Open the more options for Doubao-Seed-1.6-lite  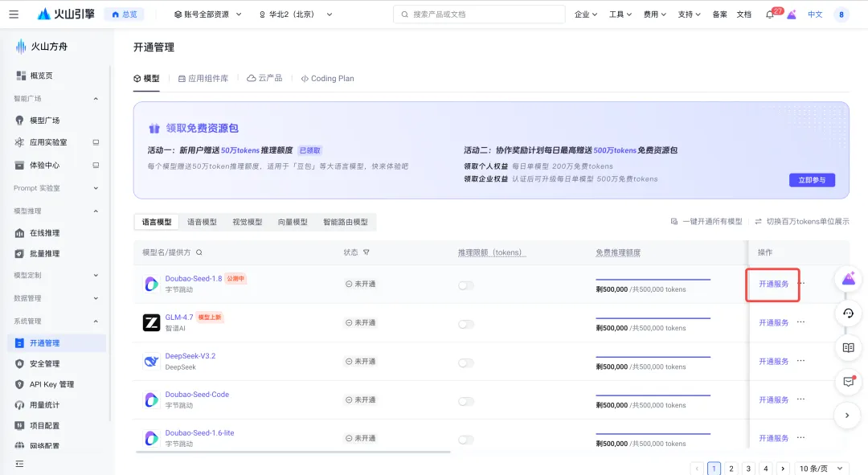tap(801, 437)
